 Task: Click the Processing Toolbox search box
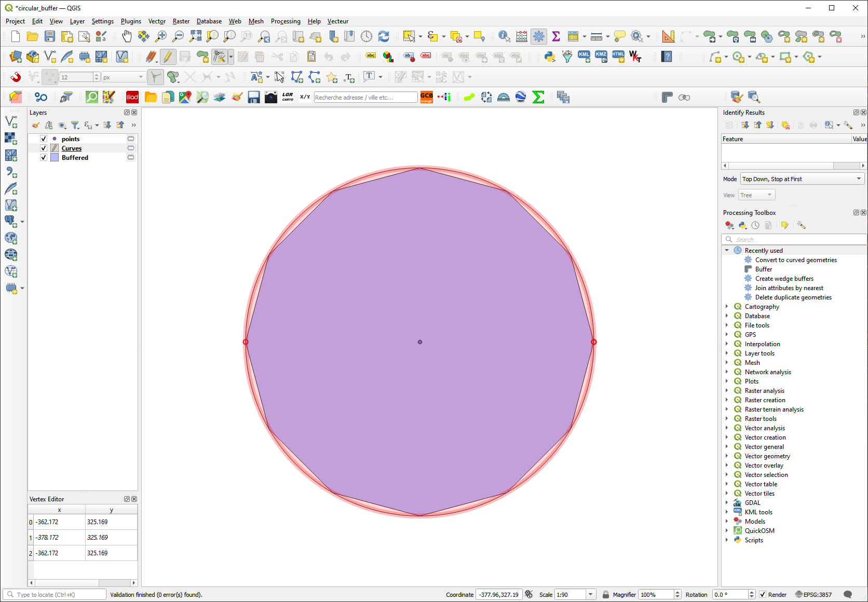click(x=794, y=239)
